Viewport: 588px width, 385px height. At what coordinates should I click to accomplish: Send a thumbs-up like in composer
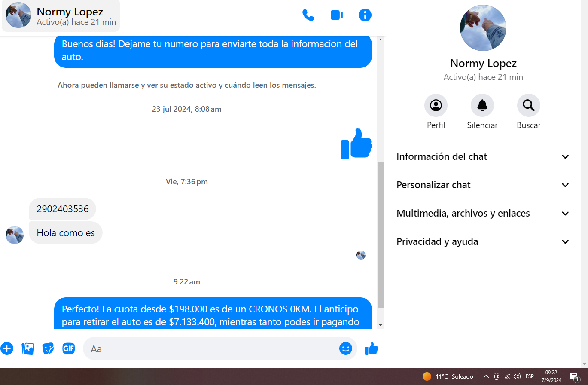371,349
